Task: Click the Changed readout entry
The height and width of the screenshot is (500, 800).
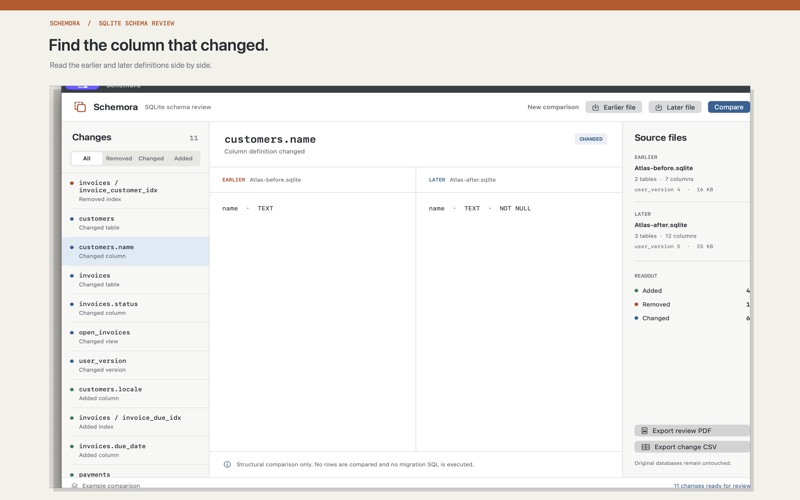Action: point(692,318)
